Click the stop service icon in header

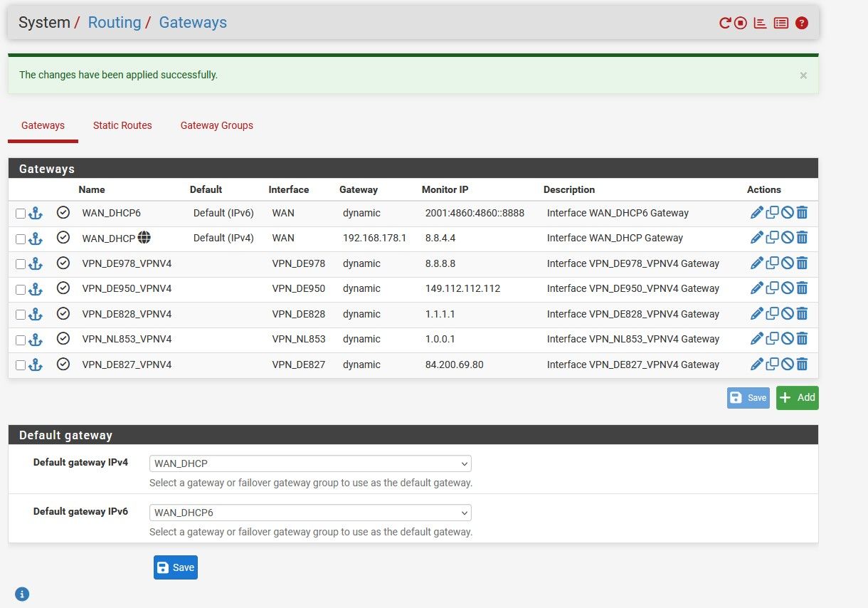coord(741,23)
